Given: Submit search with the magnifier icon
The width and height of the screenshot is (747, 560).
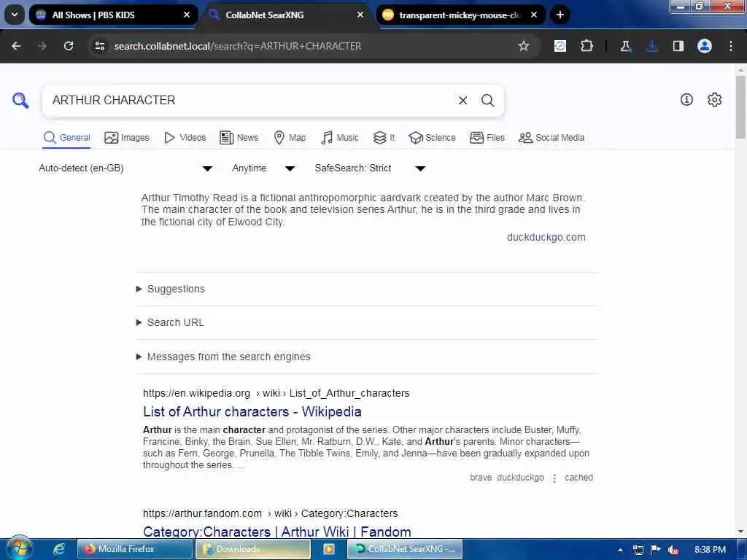Looking at the screenshot, I should (487, 101).
